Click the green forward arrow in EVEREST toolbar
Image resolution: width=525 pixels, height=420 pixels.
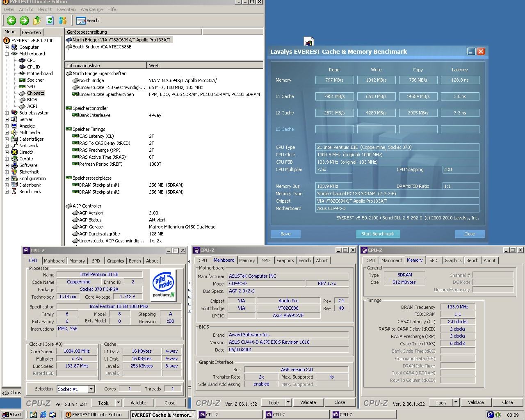24,21
